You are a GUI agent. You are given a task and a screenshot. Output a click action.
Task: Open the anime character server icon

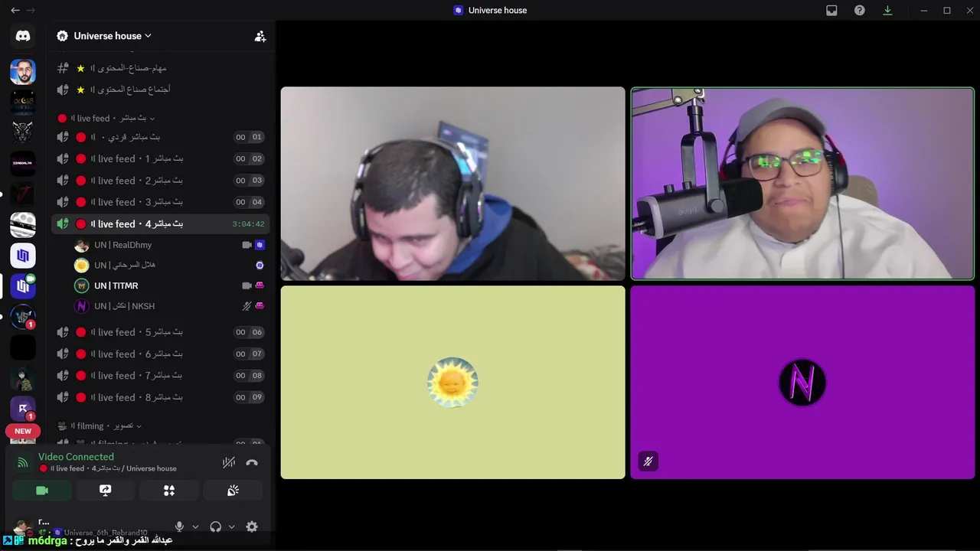pos(23,378)
